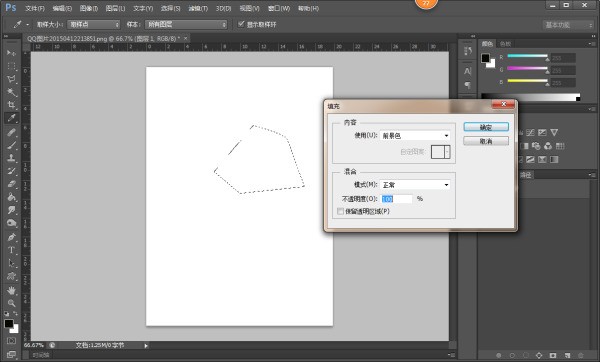
Task: Open the Color panel flyout menu
Action: coord(591,44)
